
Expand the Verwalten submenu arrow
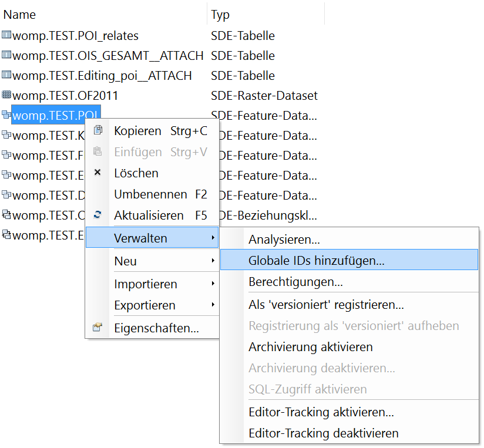click(x=213, y=237)
